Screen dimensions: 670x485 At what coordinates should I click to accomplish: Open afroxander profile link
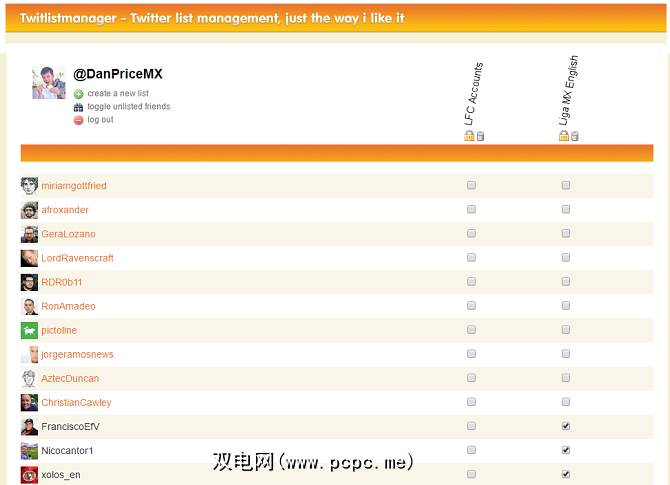tap(65, 210)
